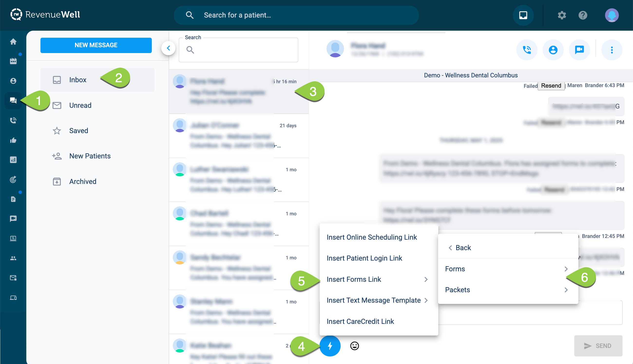This screenshot has width=633, height=364.
Task: Open the Unread folder
Action: click(80, 105)
